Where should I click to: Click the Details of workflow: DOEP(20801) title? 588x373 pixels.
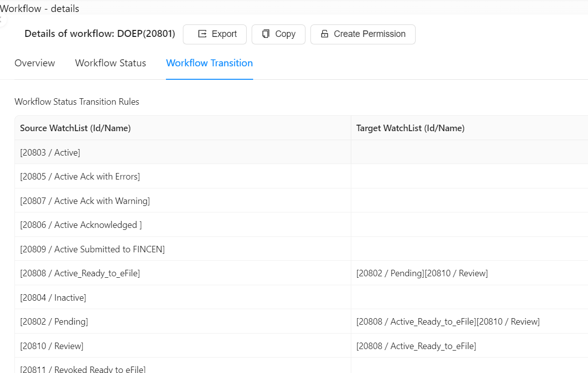pyautogui.click(x=100, y=34)
